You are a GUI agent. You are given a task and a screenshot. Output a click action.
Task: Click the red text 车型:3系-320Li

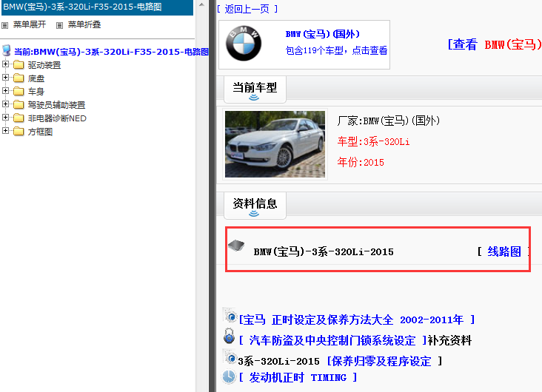pos(374,141)
